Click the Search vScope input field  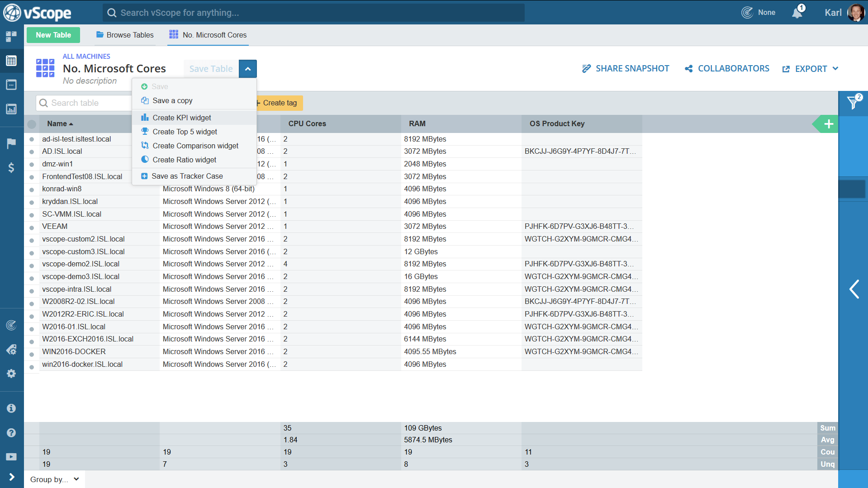tap(313, 13)
